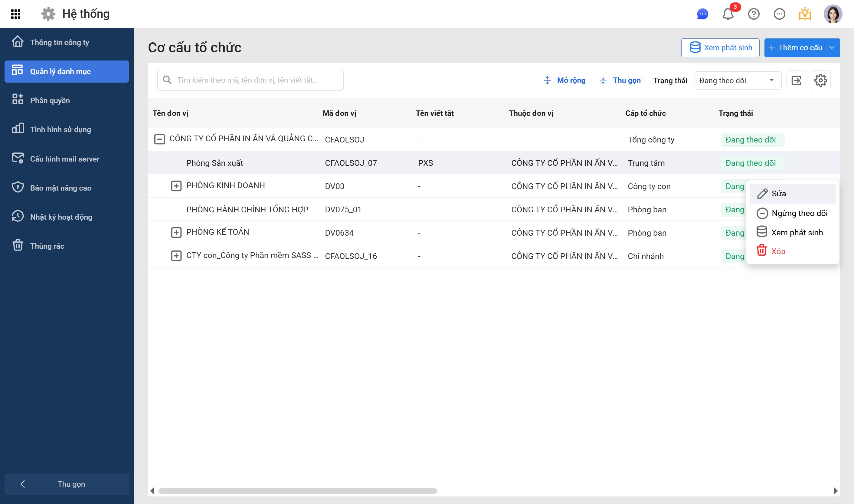Click the orange reward badge icon

(805, 14)
